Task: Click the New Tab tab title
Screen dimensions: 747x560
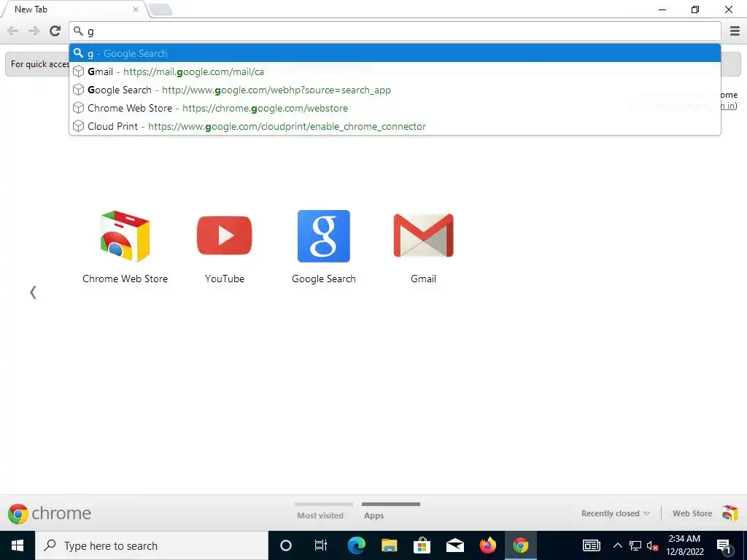Action: pos(31,9)
